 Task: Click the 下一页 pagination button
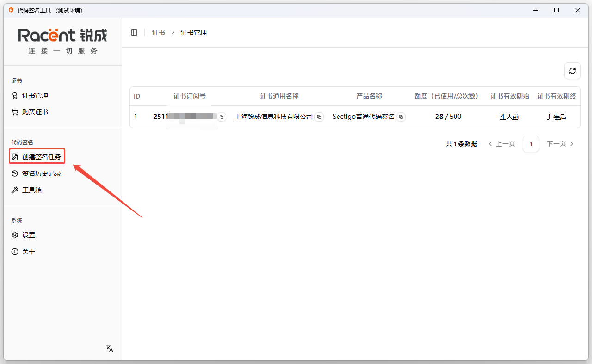[x=556, y=143]
